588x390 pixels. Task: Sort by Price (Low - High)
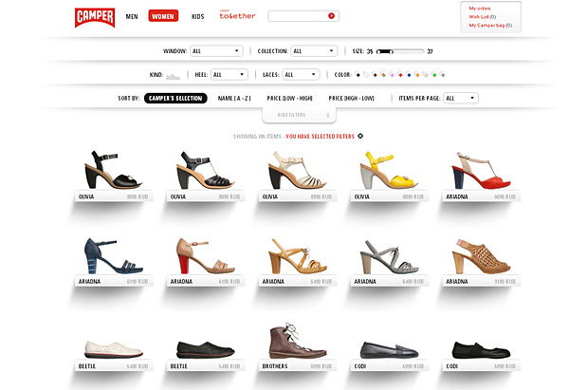pos(288,98)
